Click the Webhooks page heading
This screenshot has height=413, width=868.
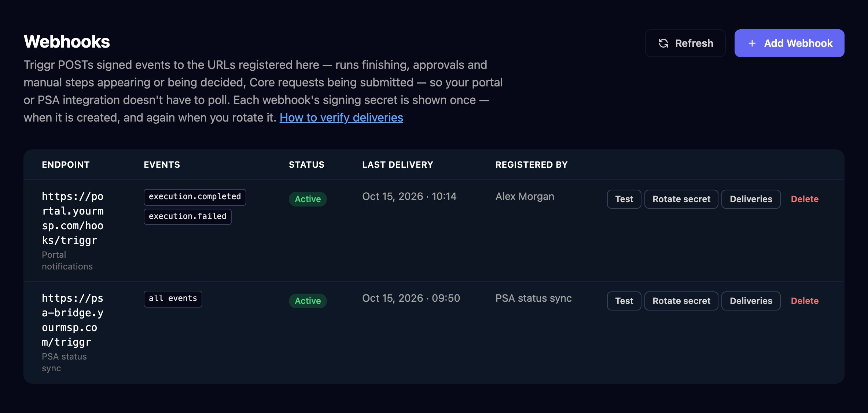tap(67, 42)
